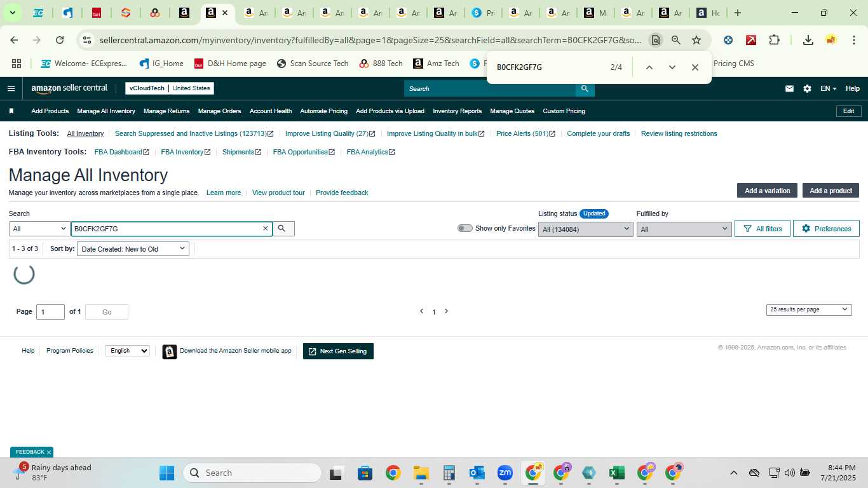Open Zoom from the taskbar
Screen dimensions: 868x488
coord(505,473)
